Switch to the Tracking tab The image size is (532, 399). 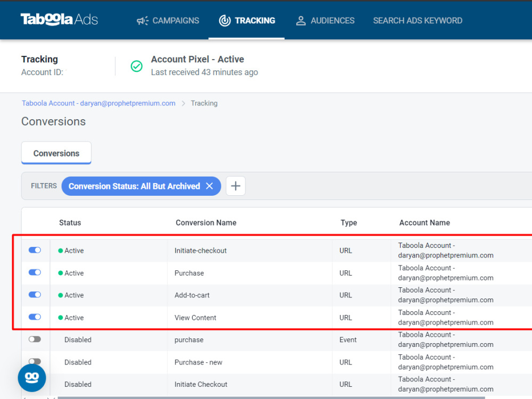tap(247, 21)
